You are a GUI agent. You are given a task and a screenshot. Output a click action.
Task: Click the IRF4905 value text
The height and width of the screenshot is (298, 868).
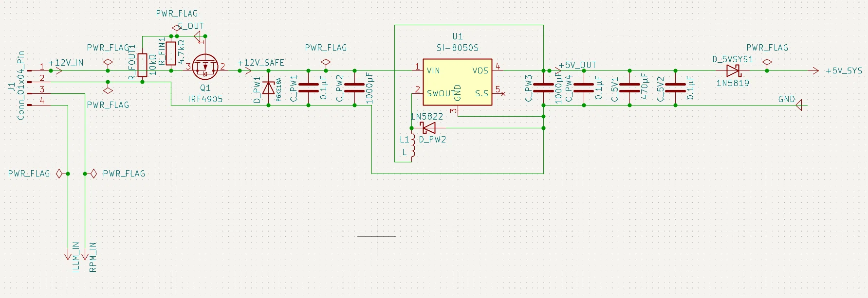tap(205, 99)
